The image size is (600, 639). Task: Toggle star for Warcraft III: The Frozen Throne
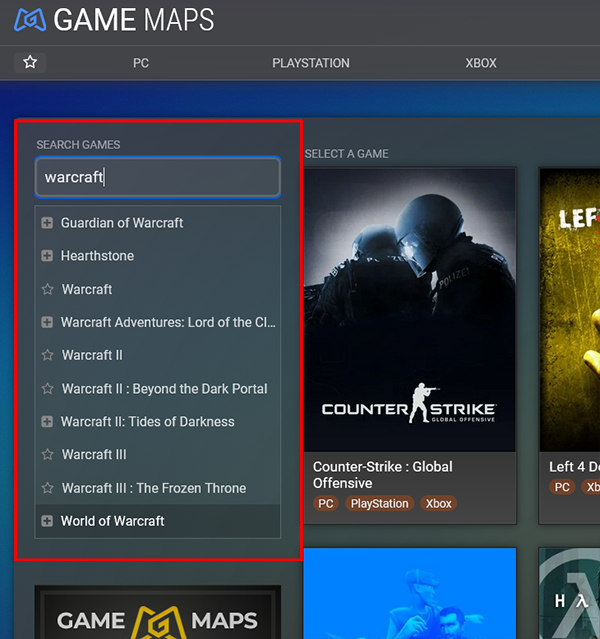coord(47,488)
